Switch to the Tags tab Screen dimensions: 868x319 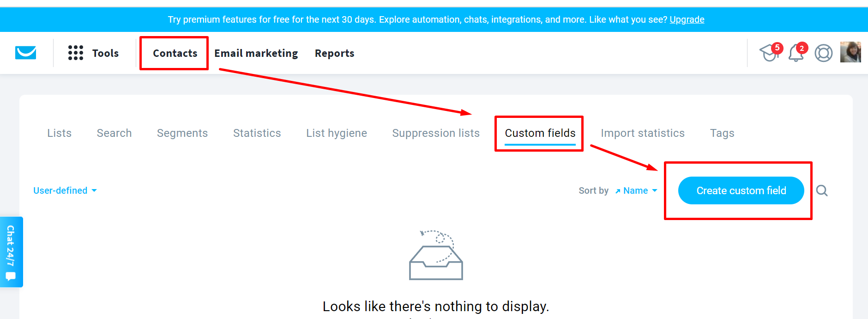[722, 133]
